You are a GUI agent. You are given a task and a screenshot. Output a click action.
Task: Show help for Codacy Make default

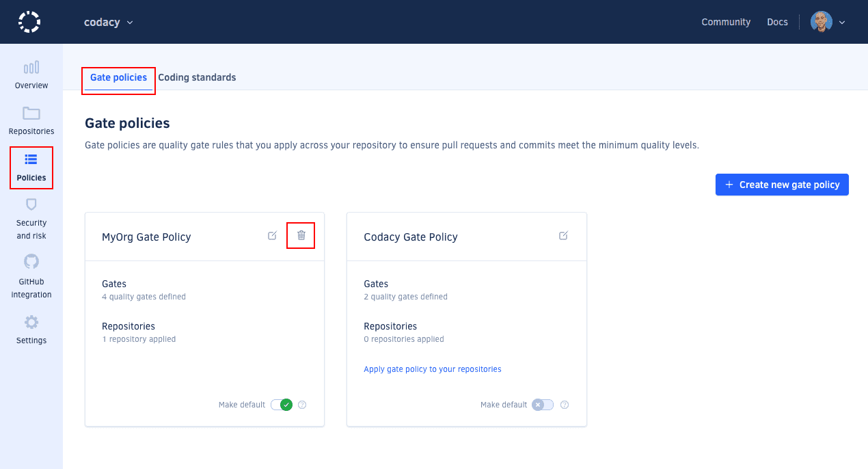tap(565, 405)
